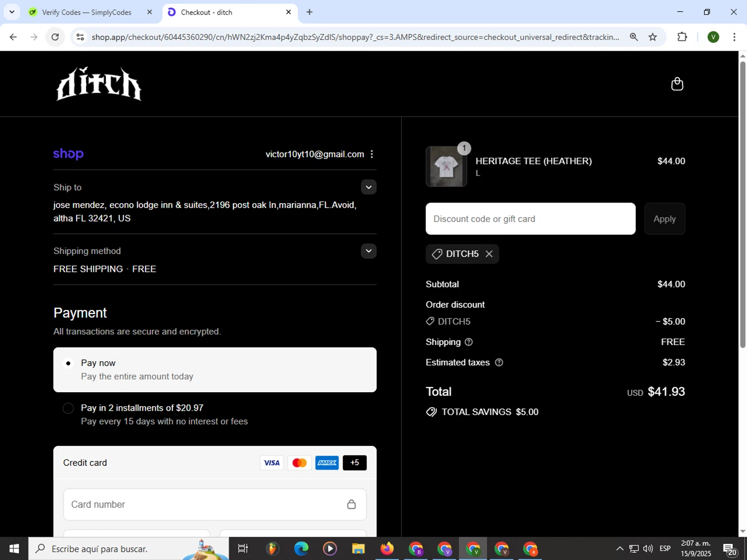Click the Windows taskbar search box
Viewport: 747px width, 560px height.
tap(128, 549)
